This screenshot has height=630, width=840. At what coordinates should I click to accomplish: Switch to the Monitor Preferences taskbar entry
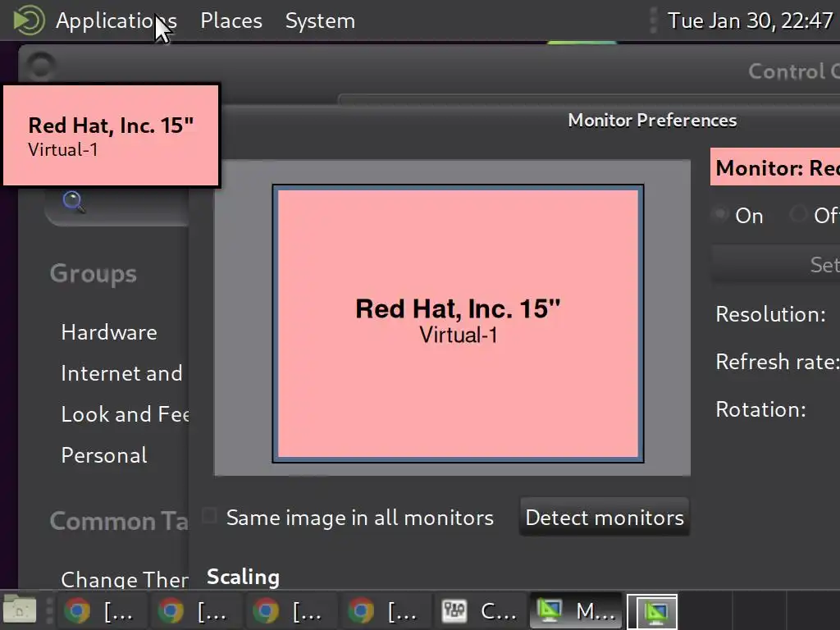[576, 611]
